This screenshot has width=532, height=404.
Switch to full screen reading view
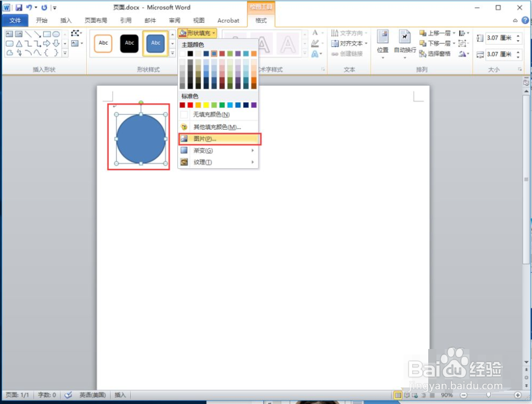pyautogui.click(x=407, y=395)
